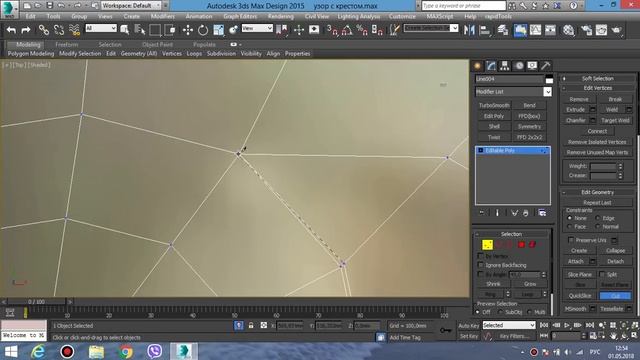Select the Edge constraint radio button
Image resolution: width=640 pixels, height=360 pixels.
[x=598, y=218]
